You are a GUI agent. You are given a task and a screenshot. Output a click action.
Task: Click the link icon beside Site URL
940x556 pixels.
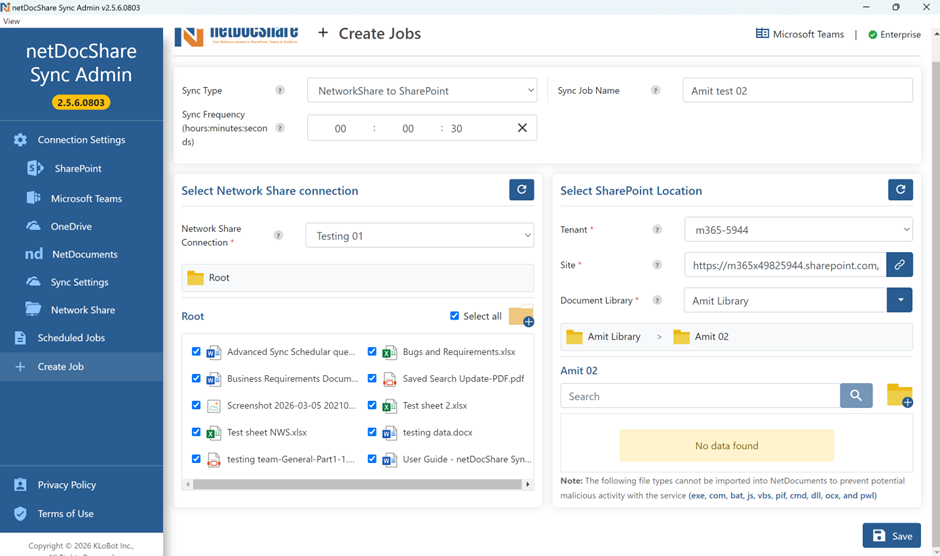coord(900,265)
